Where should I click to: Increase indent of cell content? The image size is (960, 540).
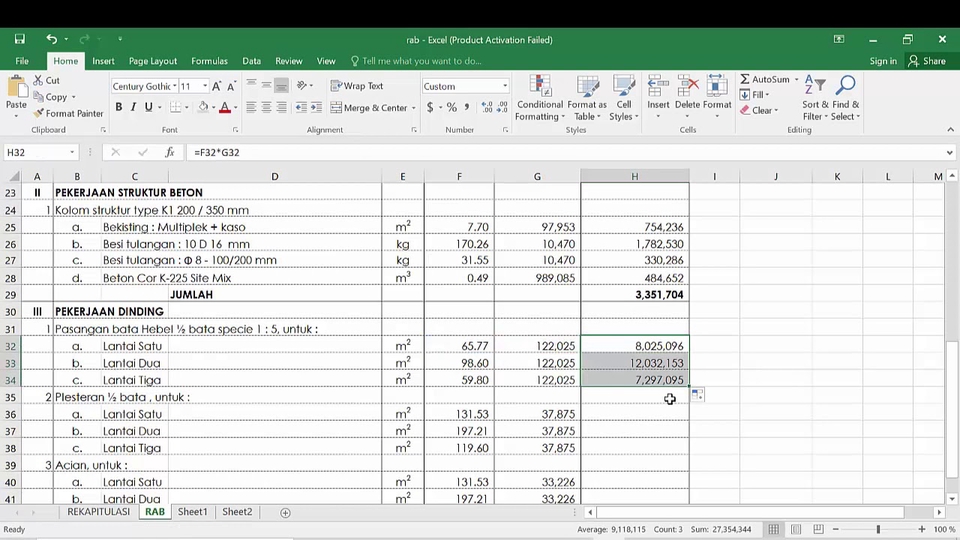tap(316, 108)
